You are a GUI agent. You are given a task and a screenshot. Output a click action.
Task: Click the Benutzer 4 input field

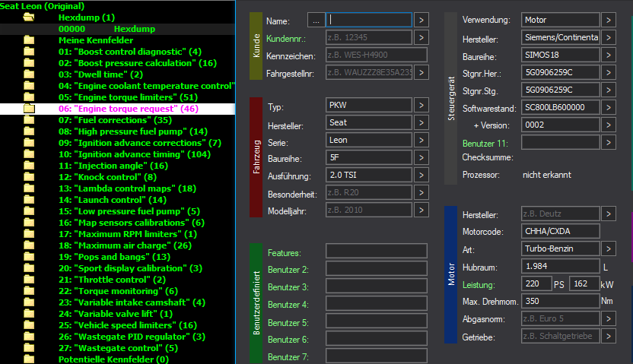click(x=377, y=303)
